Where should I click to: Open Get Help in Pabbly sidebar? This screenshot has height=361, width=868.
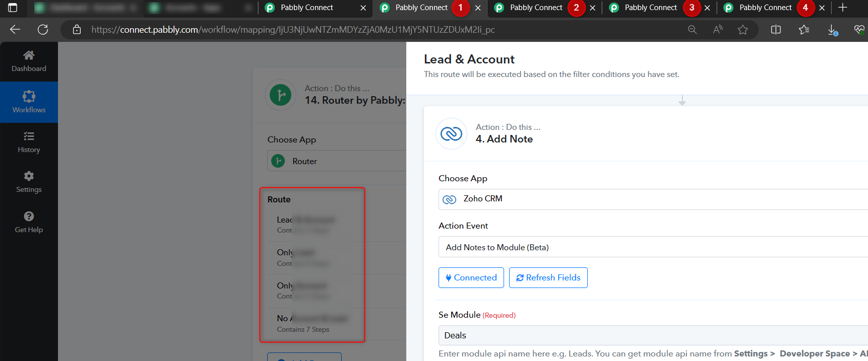point(29,223)
